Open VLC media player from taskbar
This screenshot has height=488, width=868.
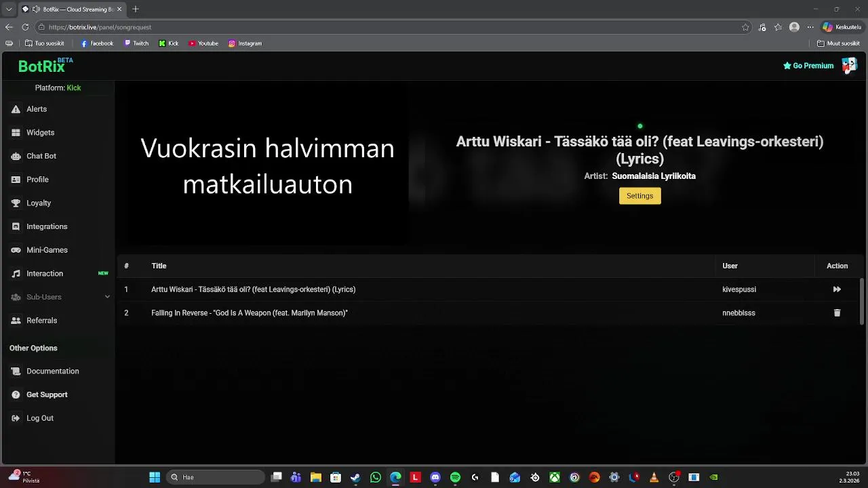(x=654, y=477)
